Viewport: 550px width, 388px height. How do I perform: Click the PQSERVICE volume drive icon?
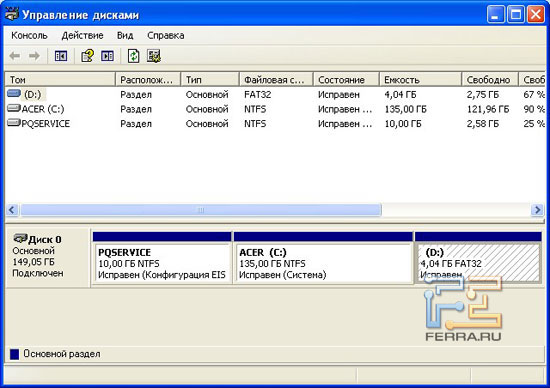(14, 122)
